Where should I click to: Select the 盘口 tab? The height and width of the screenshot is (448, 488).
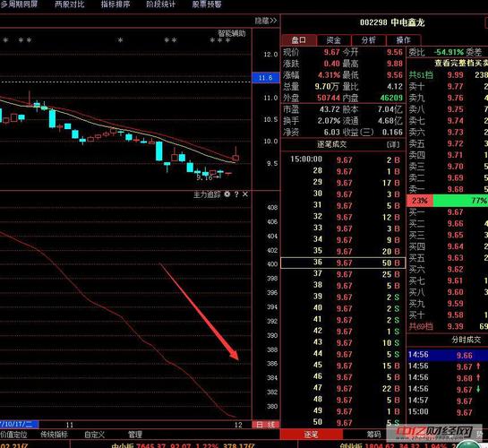pyautogui.click(x=299, y=40)
